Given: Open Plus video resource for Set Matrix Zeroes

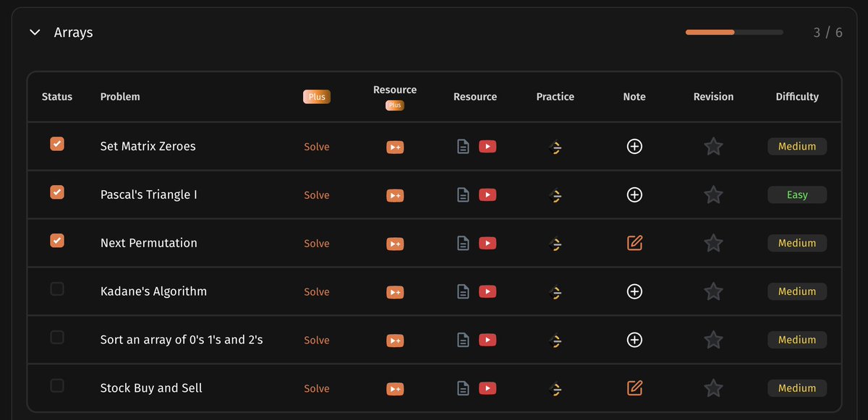Looking at the screenshot, I should pyautogui.click(x=395, y=147).
